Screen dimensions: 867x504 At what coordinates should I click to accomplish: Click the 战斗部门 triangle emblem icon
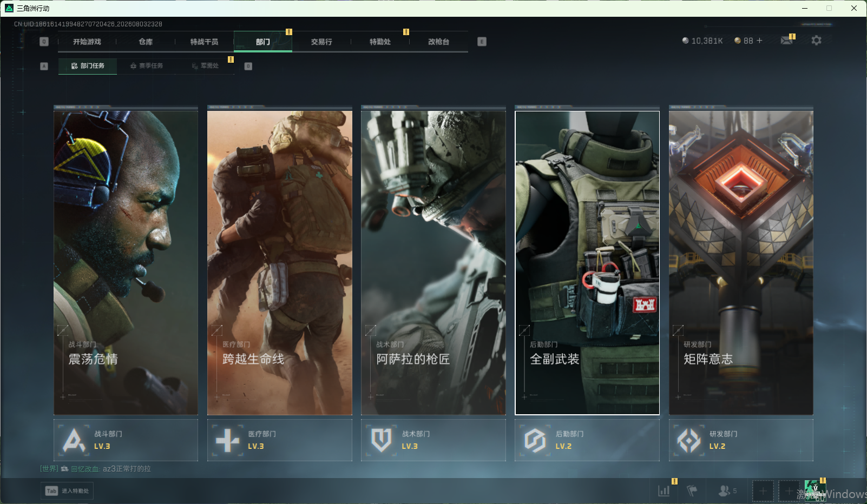point(74,440)
